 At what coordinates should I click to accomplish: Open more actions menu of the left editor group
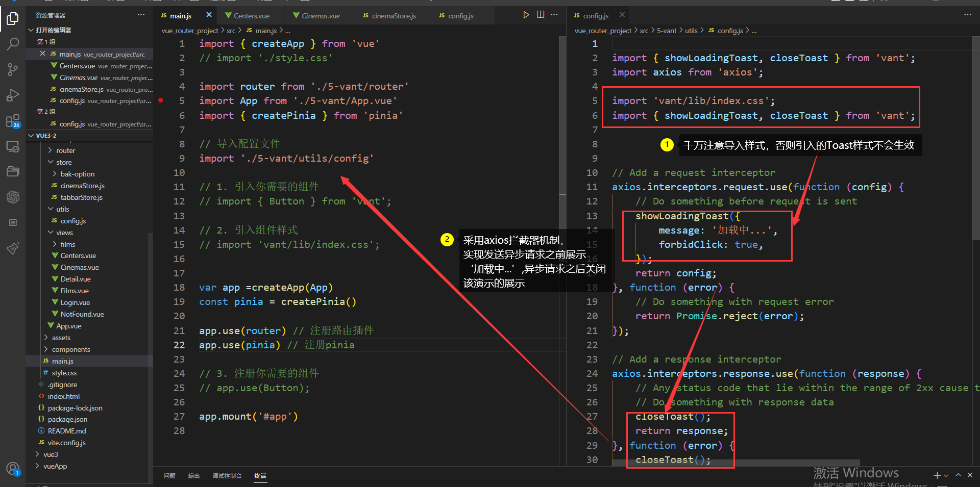pyautogui.click(x=554, y=15)
